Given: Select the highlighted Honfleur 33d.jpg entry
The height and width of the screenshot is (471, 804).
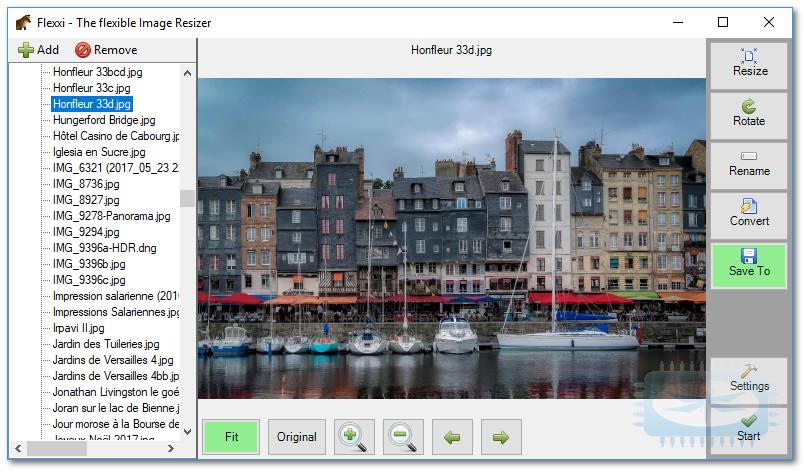Looking at the screenshot, I should 92,104.
